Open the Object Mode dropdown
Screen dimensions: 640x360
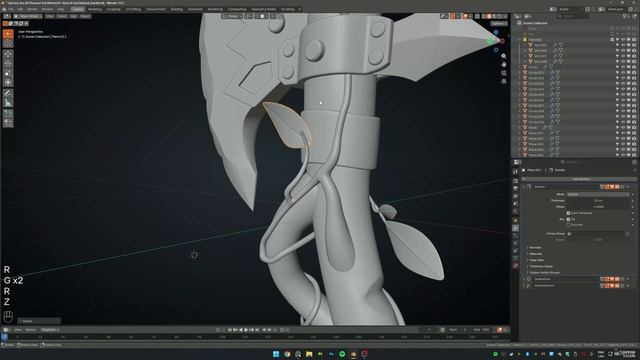27,16
